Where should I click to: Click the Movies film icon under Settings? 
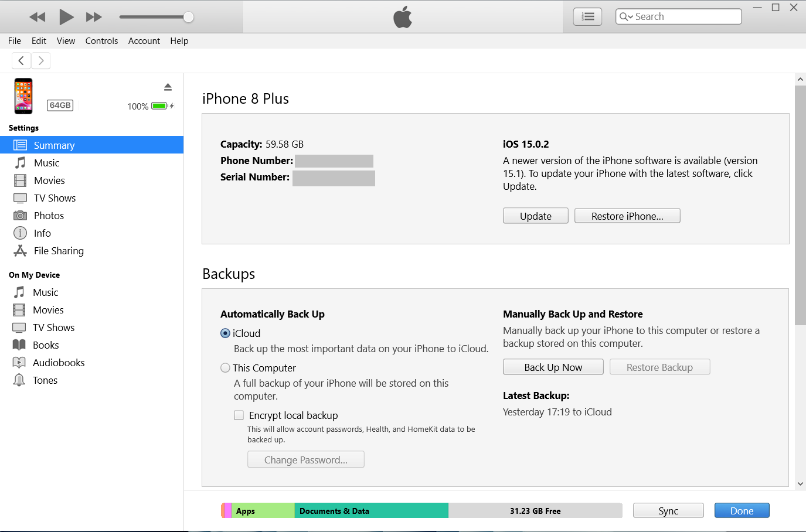(20, 180)
